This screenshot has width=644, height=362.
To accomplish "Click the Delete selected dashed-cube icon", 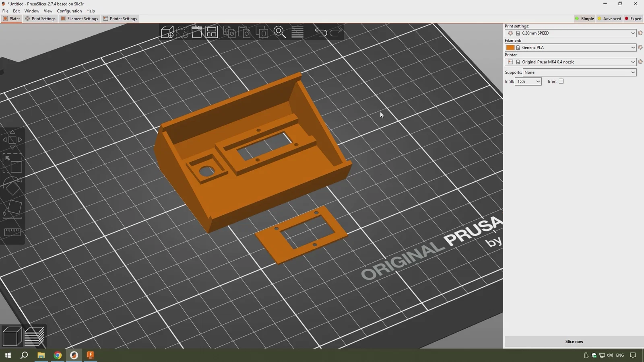I will [x=182, y=32].
